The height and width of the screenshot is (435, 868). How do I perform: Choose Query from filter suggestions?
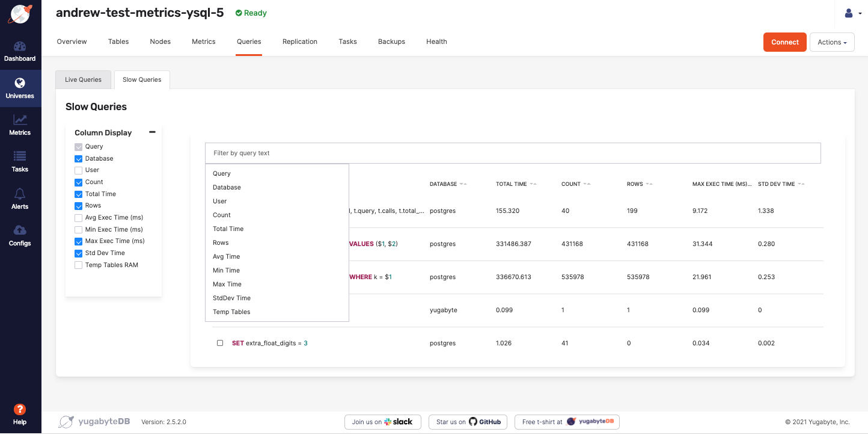click(x=277, y=173)
